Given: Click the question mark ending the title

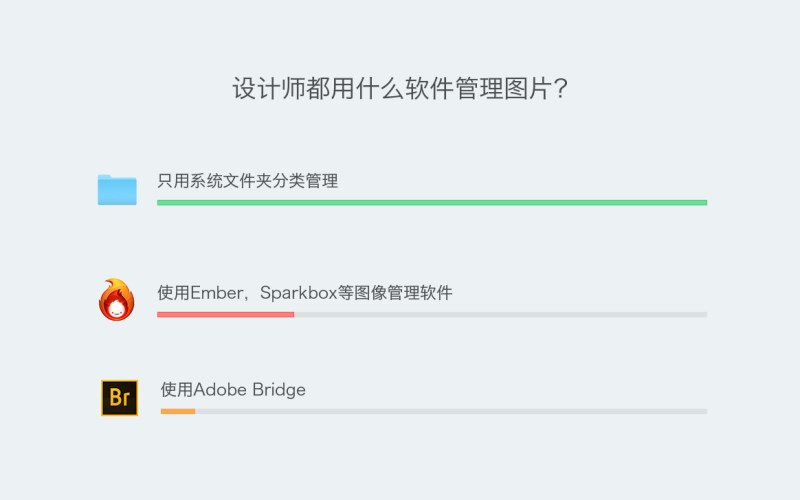Looking at the screenshot, I should coord(560,88).
